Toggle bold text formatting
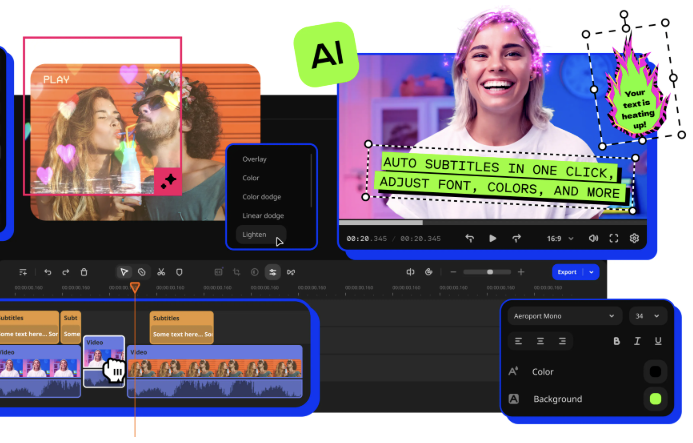 pos(616,341)
